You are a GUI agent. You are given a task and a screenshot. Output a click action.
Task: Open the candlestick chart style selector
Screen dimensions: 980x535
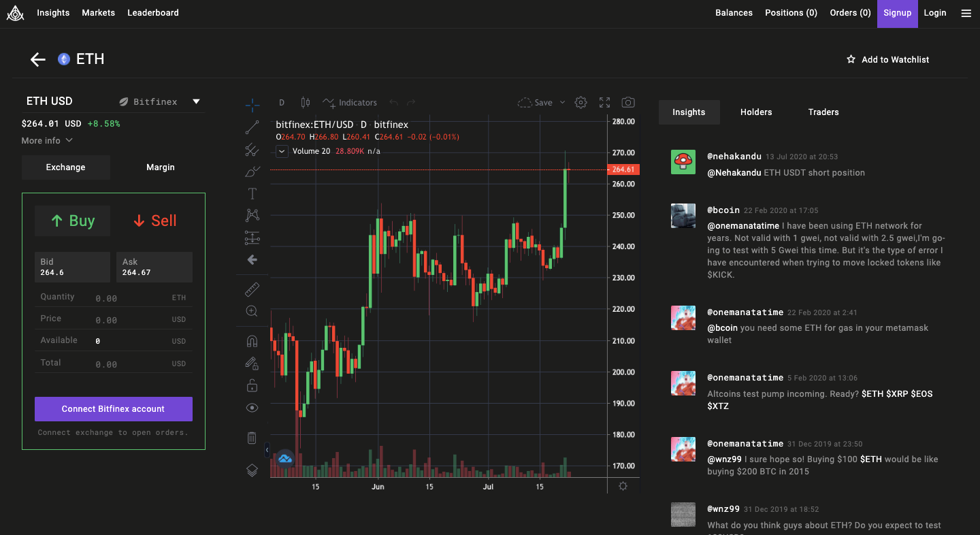(306, 103)
